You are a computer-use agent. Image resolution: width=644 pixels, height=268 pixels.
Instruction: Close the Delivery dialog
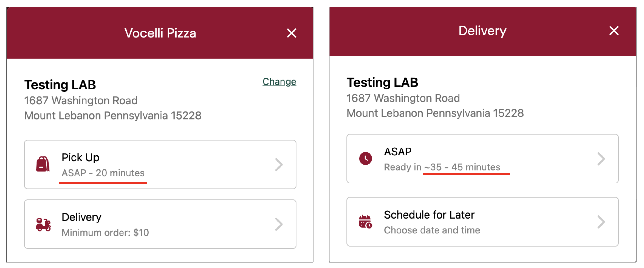pyautogui.click(x=614, y=31)
